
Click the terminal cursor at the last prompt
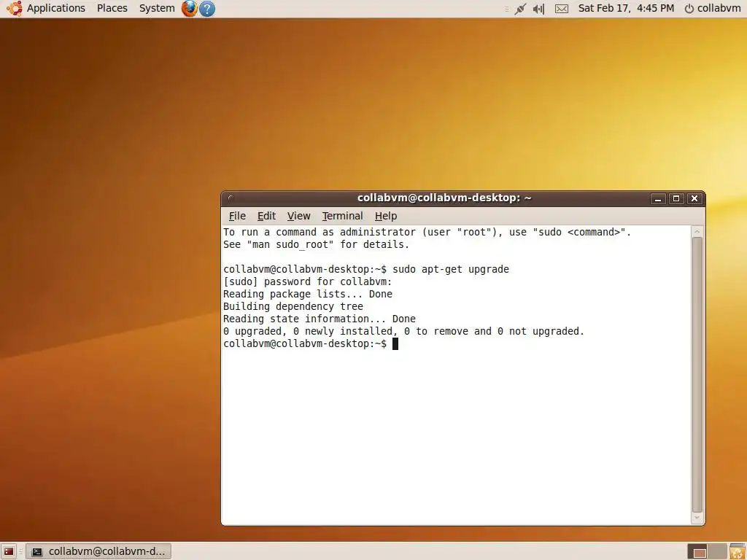click(x=395, y=344)
